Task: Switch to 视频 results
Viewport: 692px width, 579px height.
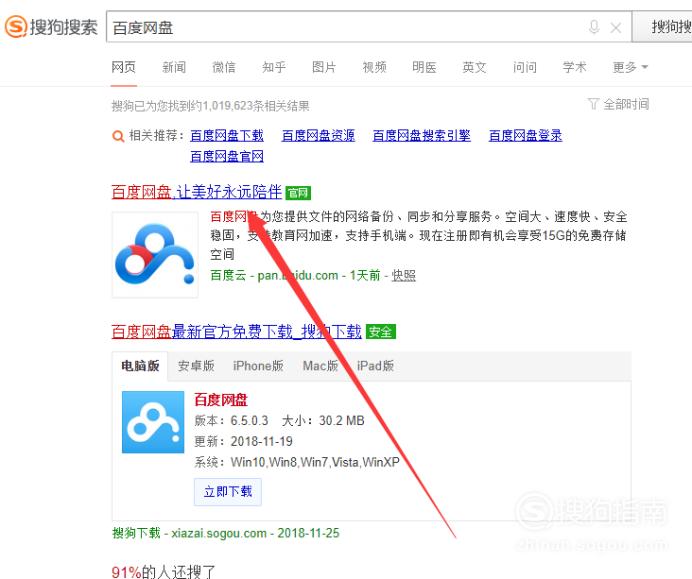Action: click(x=374, y=68)
